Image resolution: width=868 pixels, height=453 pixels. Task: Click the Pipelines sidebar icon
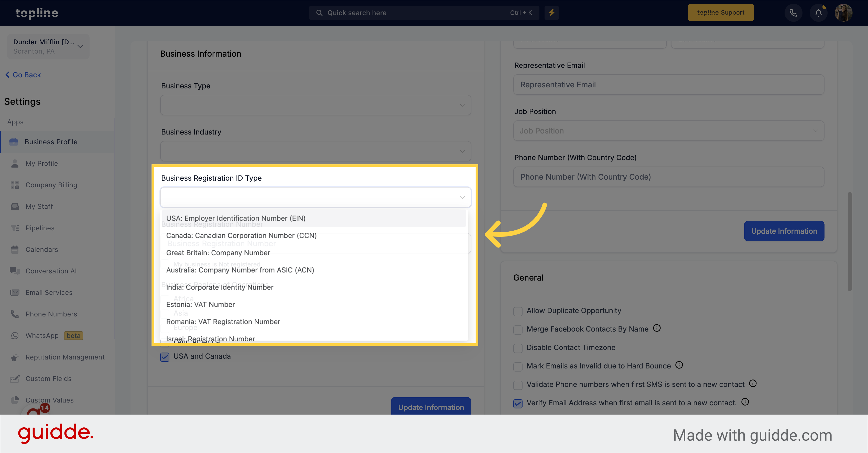(x=15, y=228)
